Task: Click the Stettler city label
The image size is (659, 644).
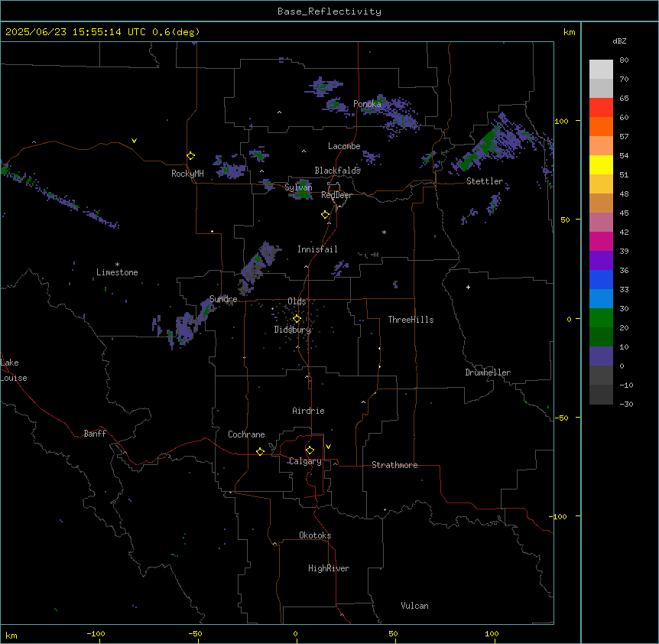Action: (485, 181)
